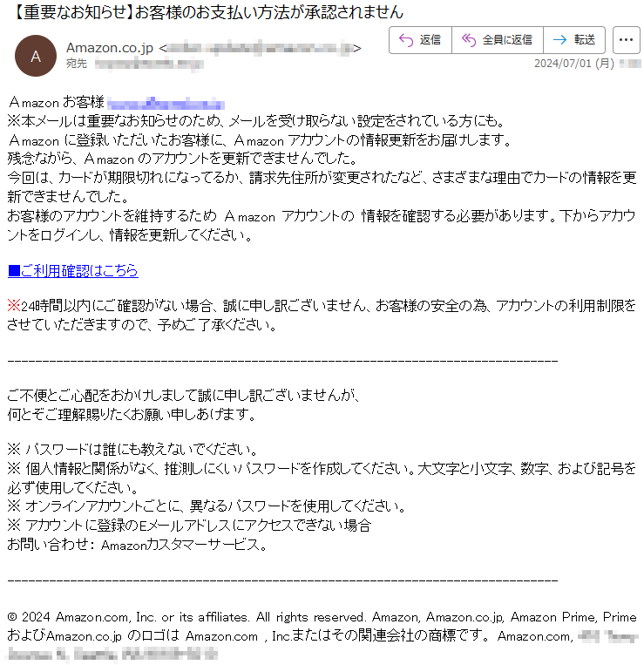Click the blue forward arrow icon

click(x=559, y=40)
